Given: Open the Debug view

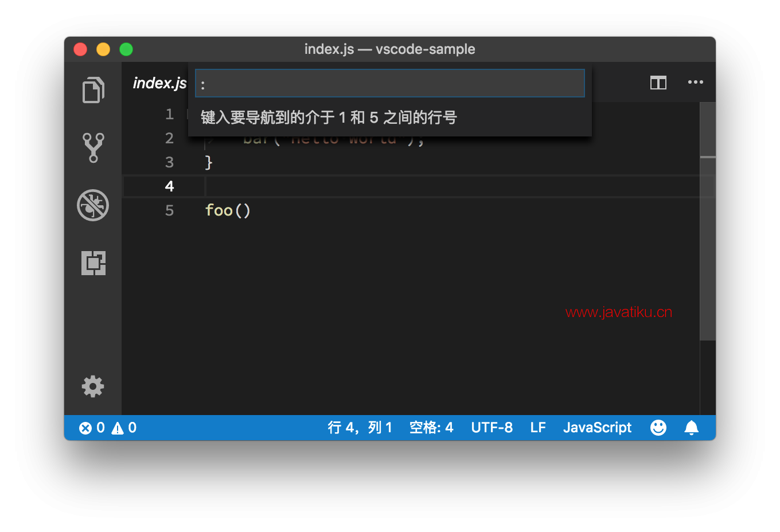Looking at the screenshot, I should coord(93,205).
